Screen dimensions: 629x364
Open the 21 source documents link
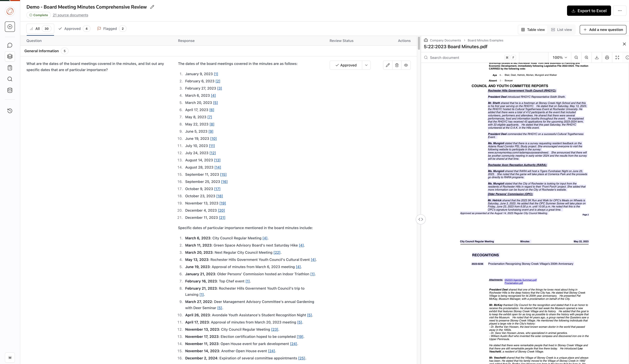[x=70, y=15]
